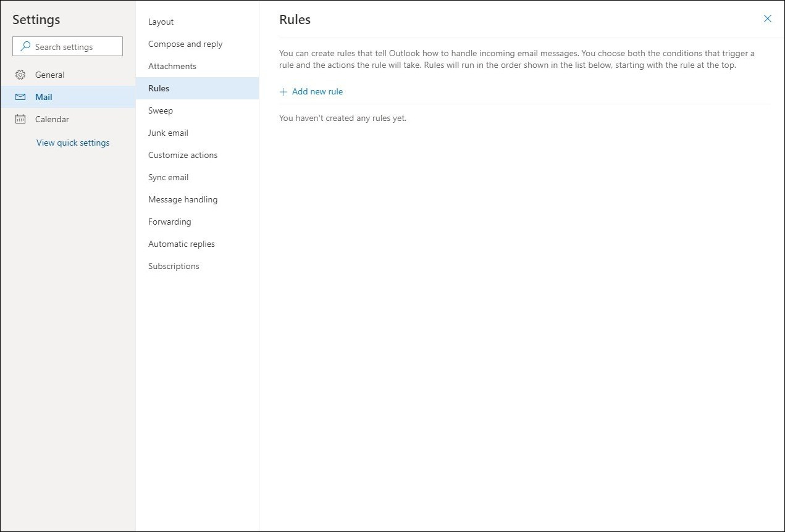Open Subscriptions settings

198,266
